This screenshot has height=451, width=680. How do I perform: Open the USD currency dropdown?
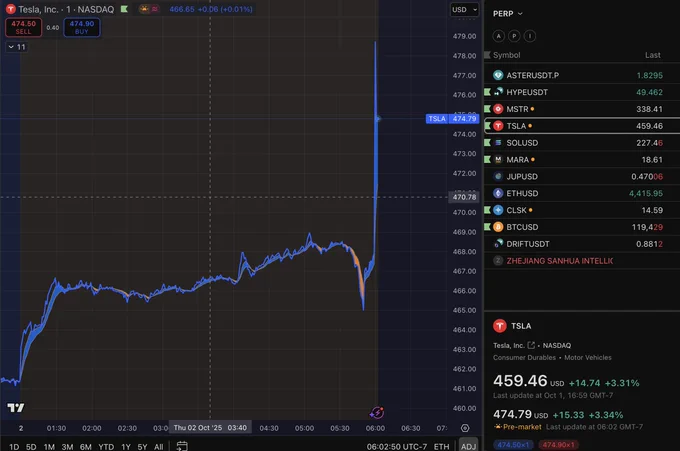(464, 10)
